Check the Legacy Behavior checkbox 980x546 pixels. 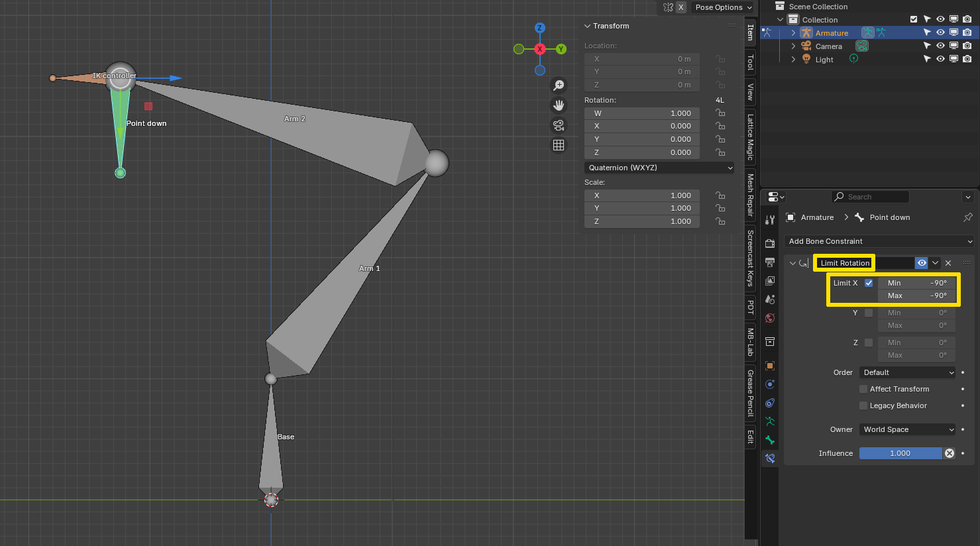pos(863,406)
